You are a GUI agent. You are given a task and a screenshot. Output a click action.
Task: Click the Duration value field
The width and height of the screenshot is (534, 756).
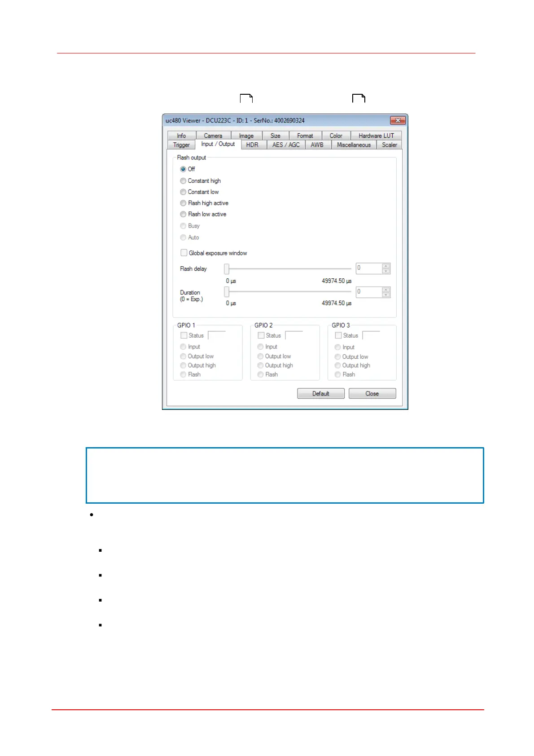click(369, 292)
